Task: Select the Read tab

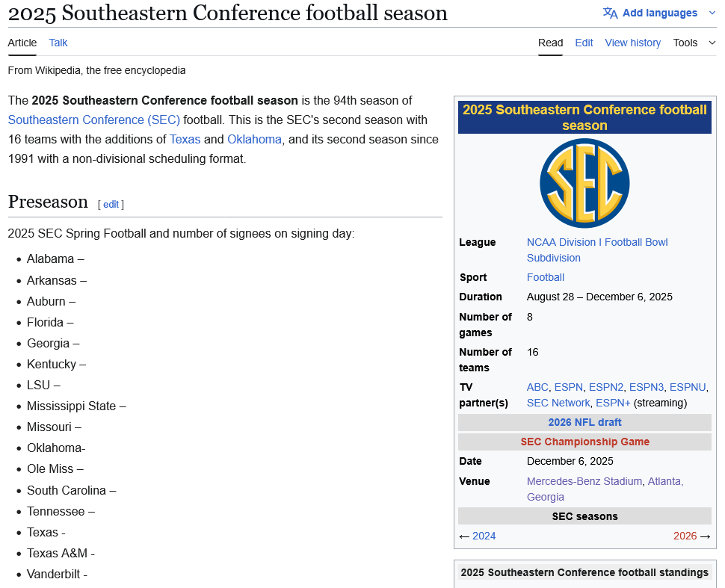Action: (550, 43)
